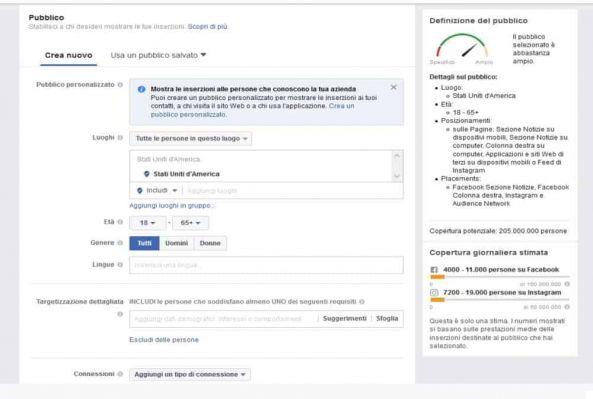Viewport: 593px width, 399px height.
Task: Click the locations list scroll down arrow
Action: click(397, 176)
